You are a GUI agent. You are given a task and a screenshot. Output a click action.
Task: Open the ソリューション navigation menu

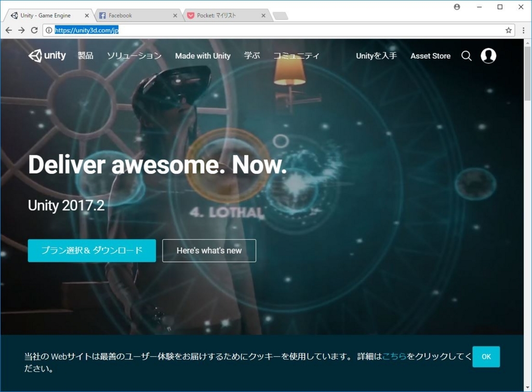[134, 56]
